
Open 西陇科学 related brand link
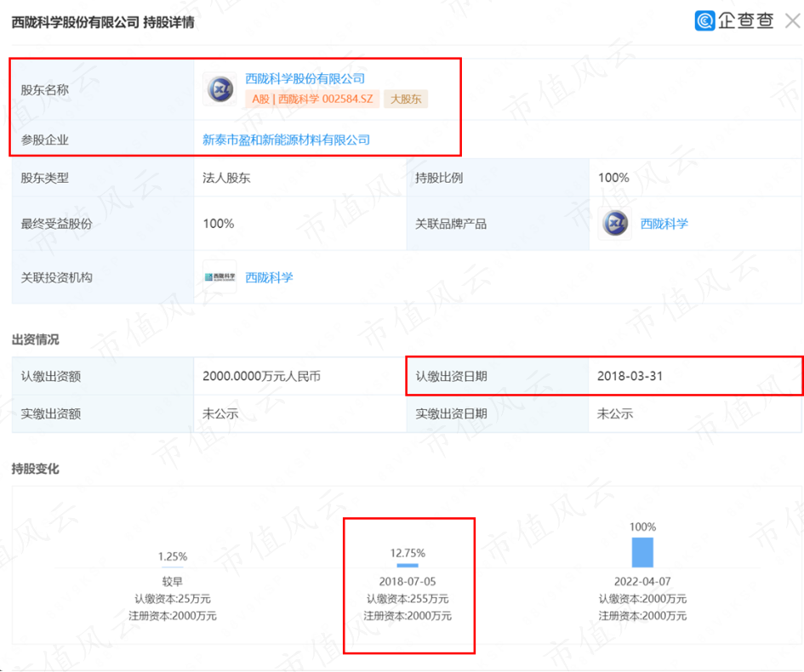(x=664, y=224)
